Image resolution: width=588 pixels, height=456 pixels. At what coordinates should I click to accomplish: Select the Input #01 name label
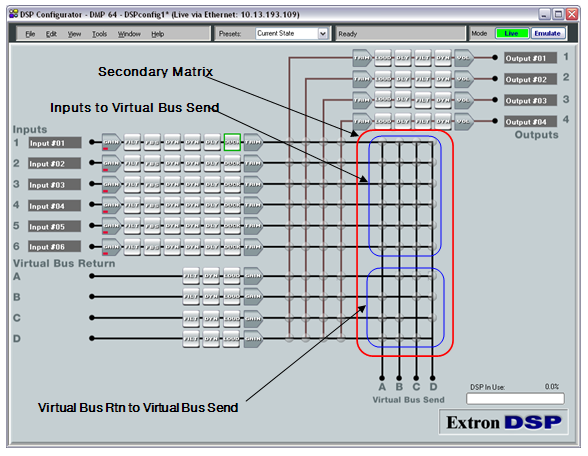point(55,143)
